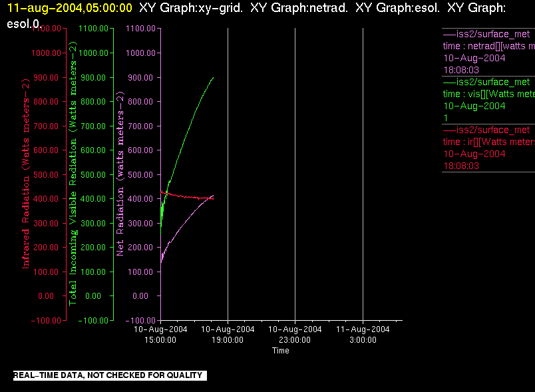The height and width of the screenshot is (392, 535).
Task: Click the green axis 900.00 tick label
Action: point(93,77)
